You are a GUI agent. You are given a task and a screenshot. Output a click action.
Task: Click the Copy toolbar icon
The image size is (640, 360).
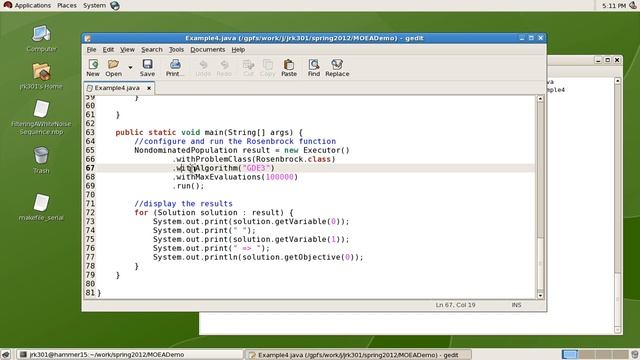[x=268, y=68]
